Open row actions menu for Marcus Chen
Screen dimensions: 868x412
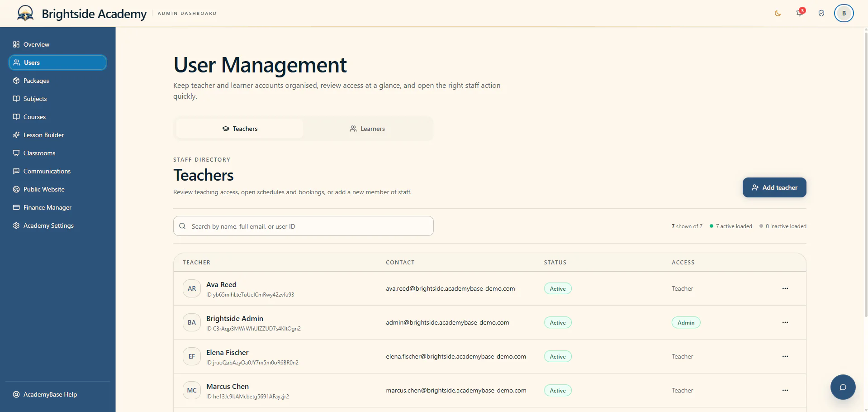coord(785,390)
